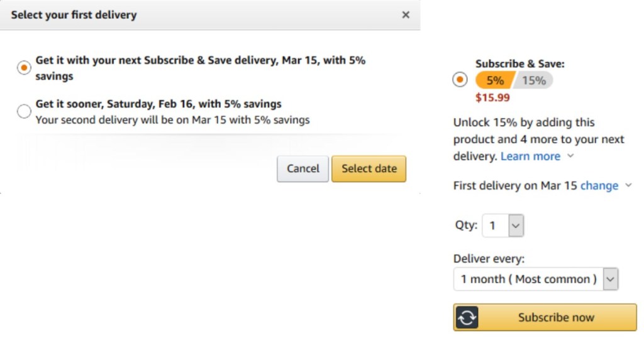This screenshot has height=338, width=644.
Task: Click the Subscribe now button
Action: click(x=545, y=317)
